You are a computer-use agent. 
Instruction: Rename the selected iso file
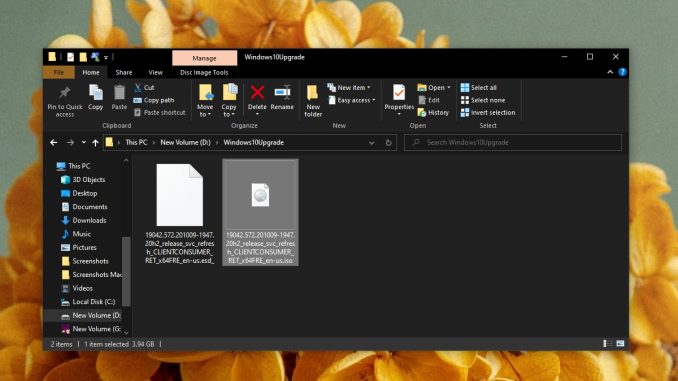(x=282, y=98)
